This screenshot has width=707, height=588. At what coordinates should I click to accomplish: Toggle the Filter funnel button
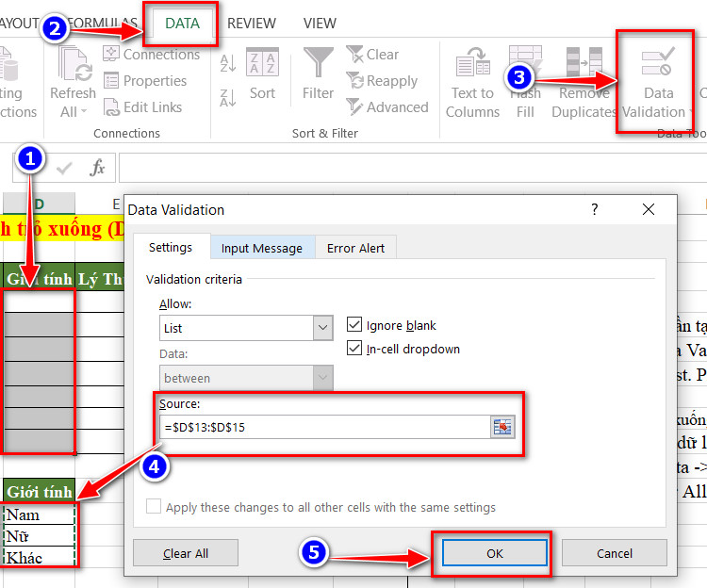click(x=318, y=73)
